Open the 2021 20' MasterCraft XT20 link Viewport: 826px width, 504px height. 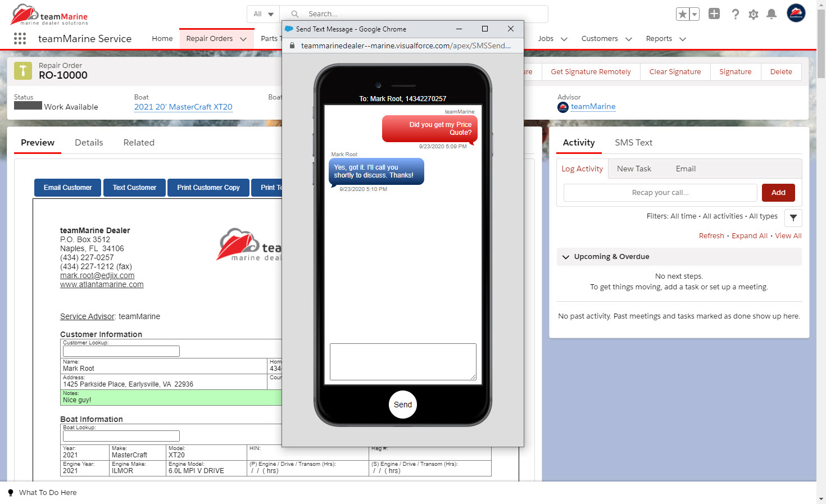pos(183,107)
